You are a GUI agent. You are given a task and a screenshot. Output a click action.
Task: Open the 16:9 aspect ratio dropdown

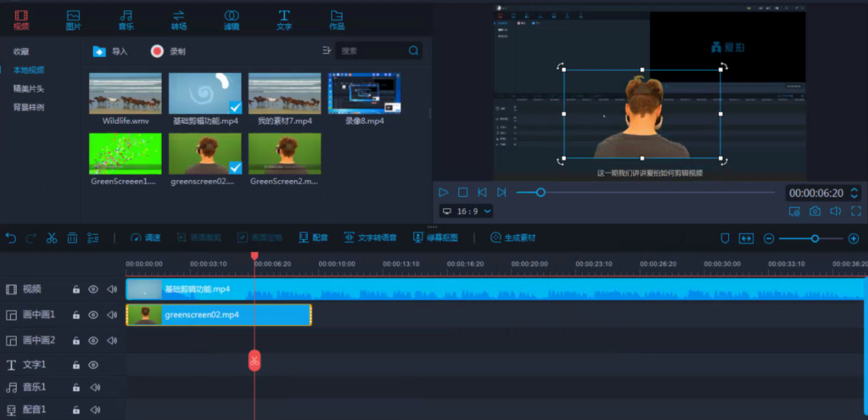click(467, 211)
